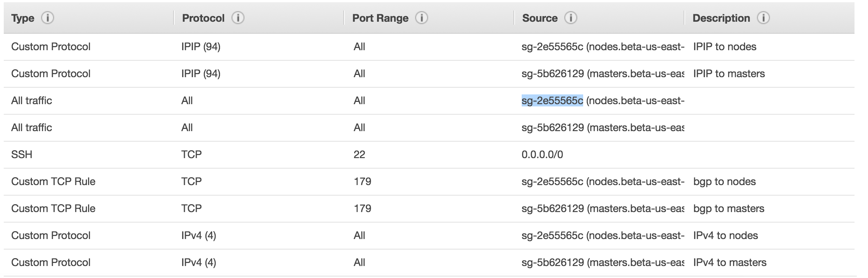Click IPIP (94) in 'IPIP to masters' row
The width and height of the screenshot is (868, 278).
(201, 73)
